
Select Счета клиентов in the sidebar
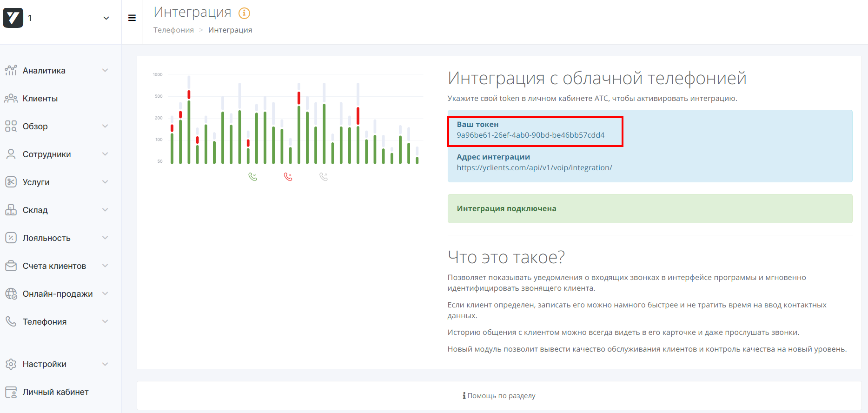pyautogui.click(x=54, y=266)
